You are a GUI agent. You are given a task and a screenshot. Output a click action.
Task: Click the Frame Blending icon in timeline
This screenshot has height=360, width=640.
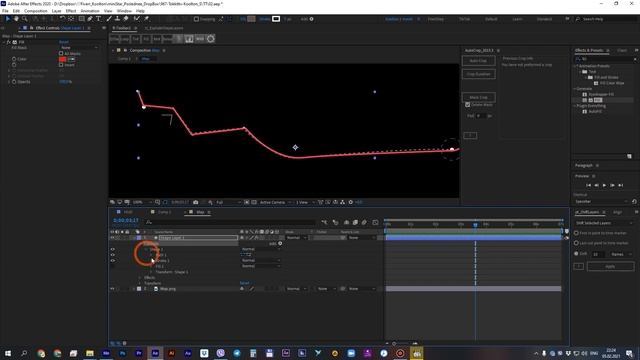[x=355, y=222]
